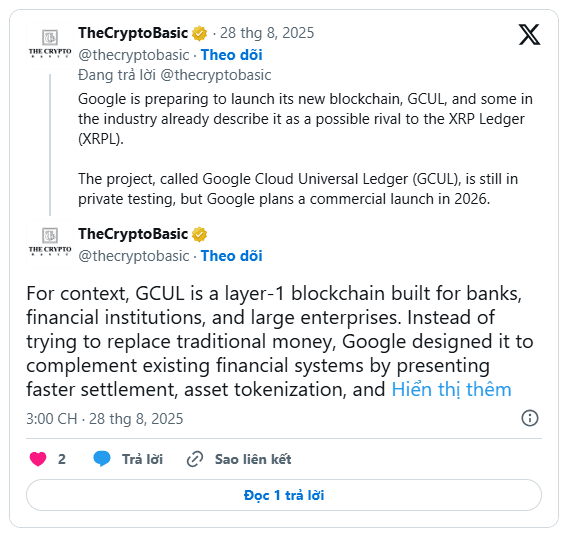Like the tweet with the heart icon

38,459
